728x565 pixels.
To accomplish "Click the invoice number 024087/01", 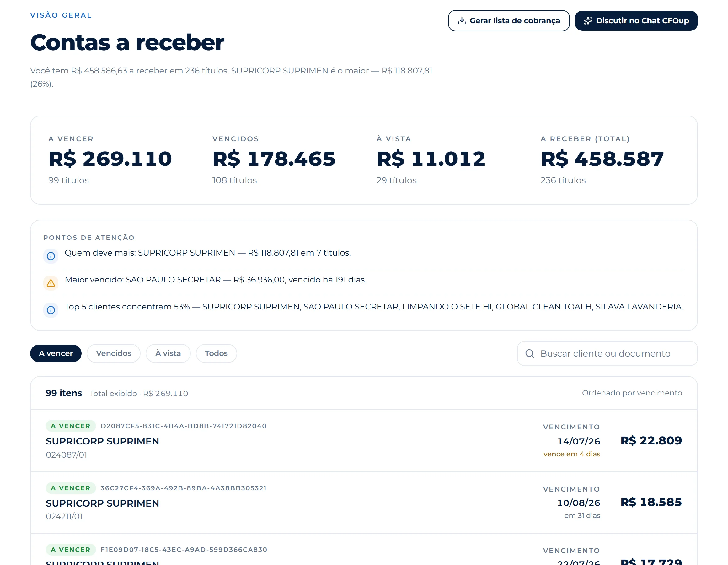I will [x=66, y=455].
